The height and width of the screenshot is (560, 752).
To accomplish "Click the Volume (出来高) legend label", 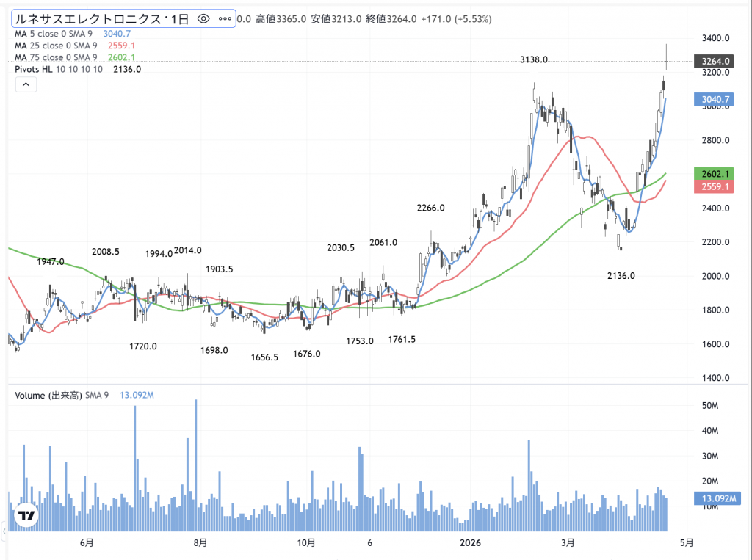I will tap(62, 395).
